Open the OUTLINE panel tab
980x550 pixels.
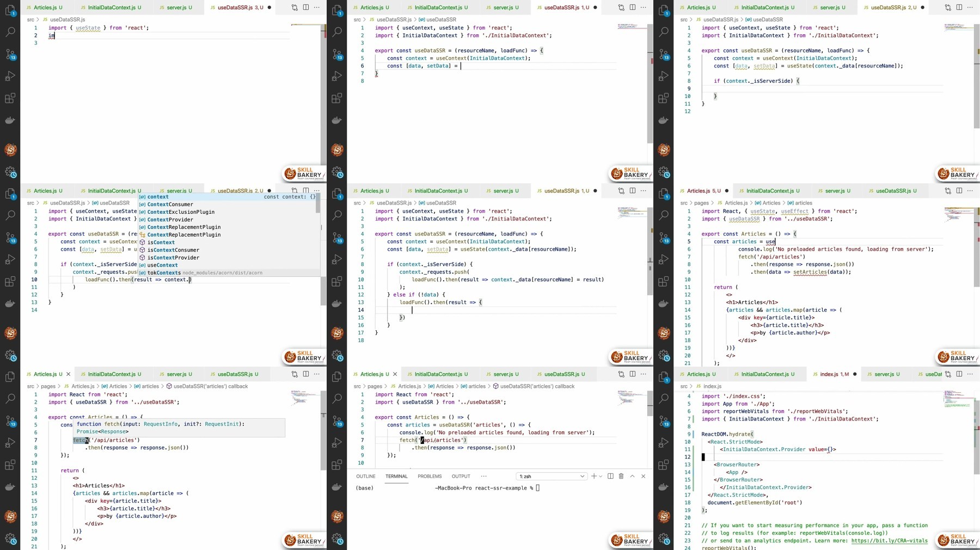[x=366, y=476]
